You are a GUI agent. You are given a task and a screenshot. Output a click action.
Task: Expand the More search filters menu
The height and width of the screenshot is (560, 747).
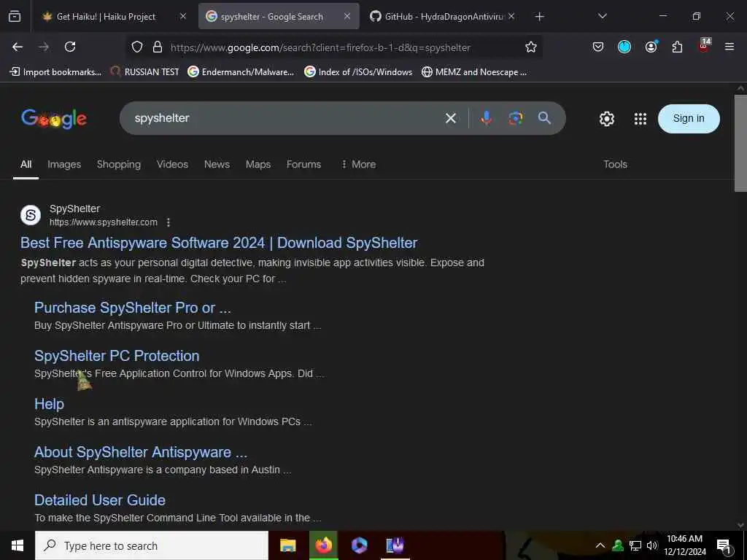(359, 164)
